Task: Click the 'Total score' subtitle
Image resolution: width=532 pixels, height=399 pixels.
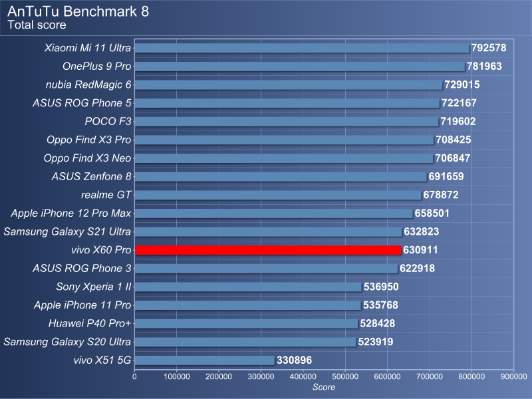Action: (37, 25)
